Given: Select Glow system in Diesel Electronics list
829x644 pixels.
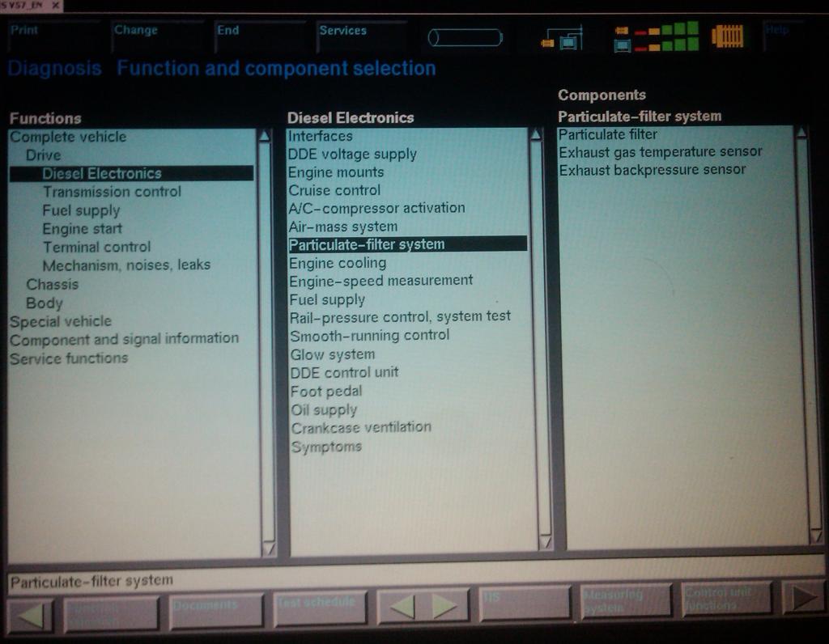Looking at the screenshot, I should (332, 354).
